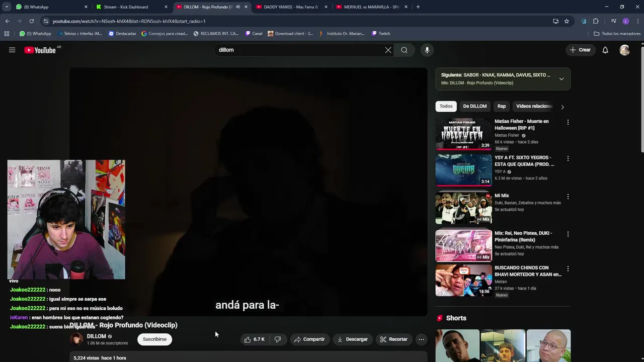Open options for Mi Mix
The height and width of the screenshot is (362, 644).
[x=568, y=197]
